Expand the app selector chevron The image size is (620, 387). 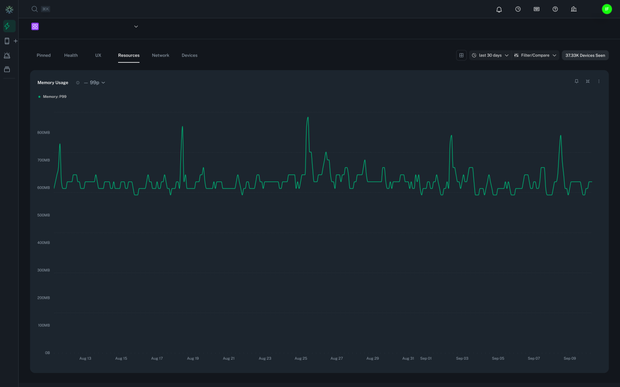136,26
